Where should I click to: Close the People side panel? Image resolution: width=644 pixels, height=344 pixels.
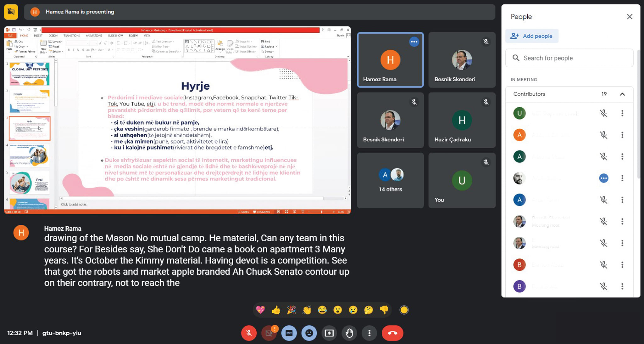tap(629, 17)
